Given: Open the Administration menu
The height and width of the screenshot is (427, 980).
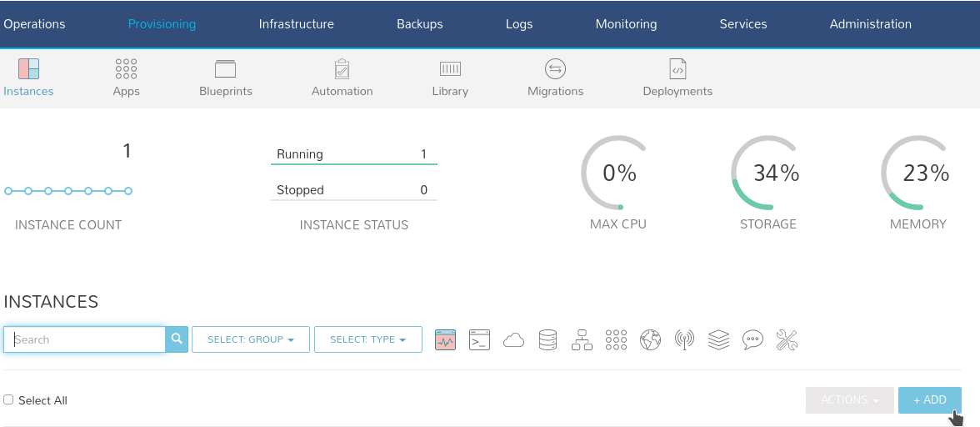Looking at the screenshot, I should tap(871, 23).
